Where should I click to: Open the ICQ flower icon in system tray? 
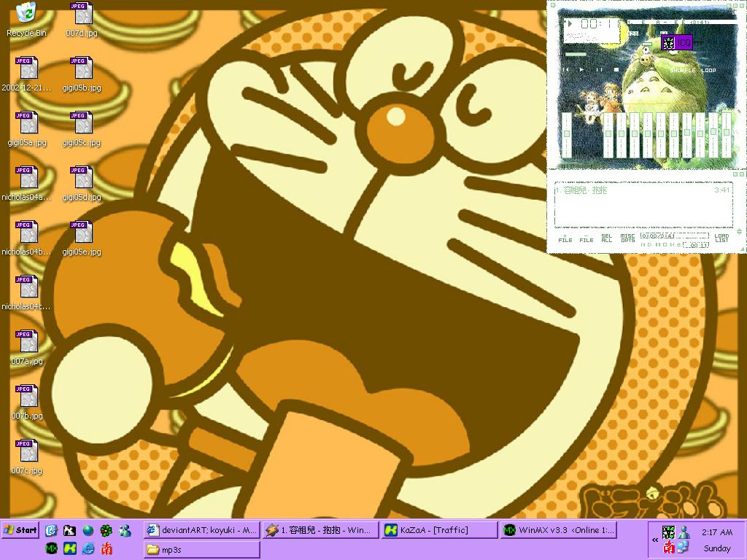(x=668, y=532)
